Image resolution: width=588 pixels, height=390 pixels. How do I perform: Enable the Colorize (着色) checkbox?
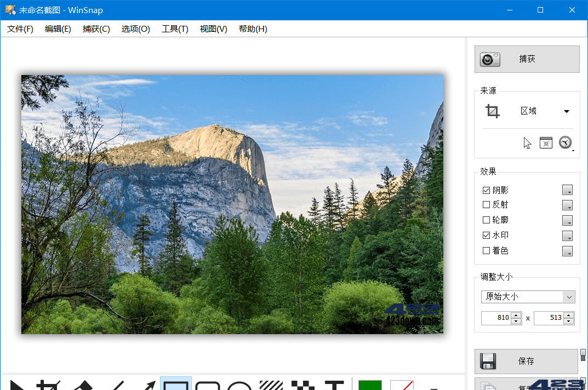(x=487, y=250)
